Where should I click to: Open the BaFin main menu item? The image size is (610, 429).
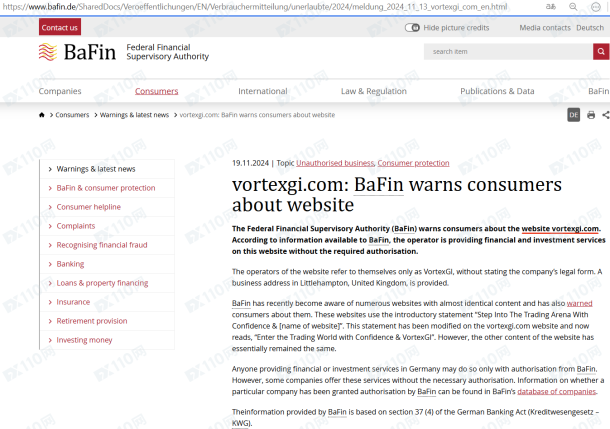tap(599, 91)
